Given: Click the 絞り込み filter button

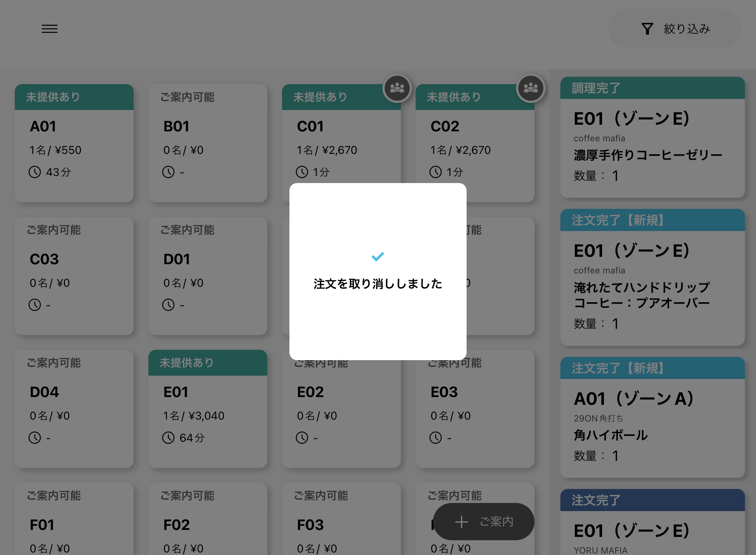Looking at the screenshot, I should [674, 29].
